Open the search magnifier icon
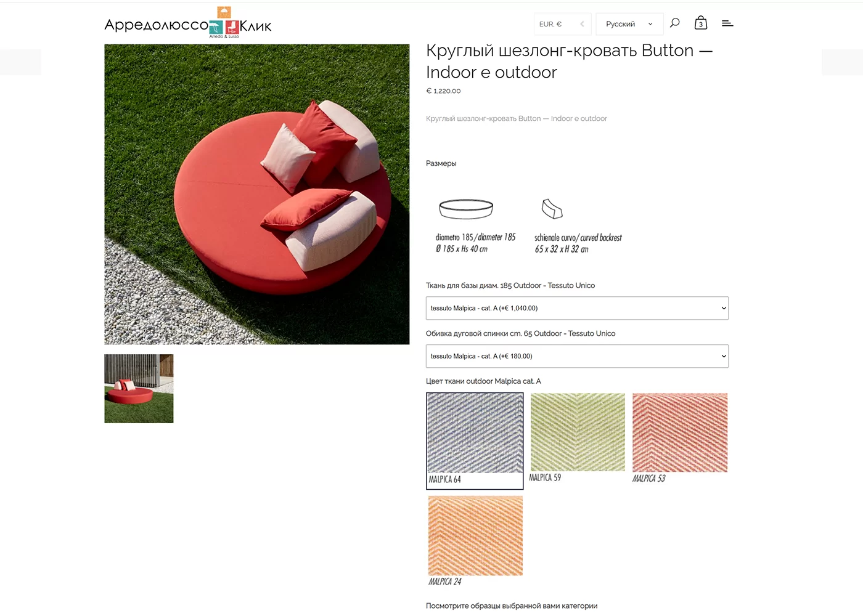863x616 pixels. [x=675, y=23]
